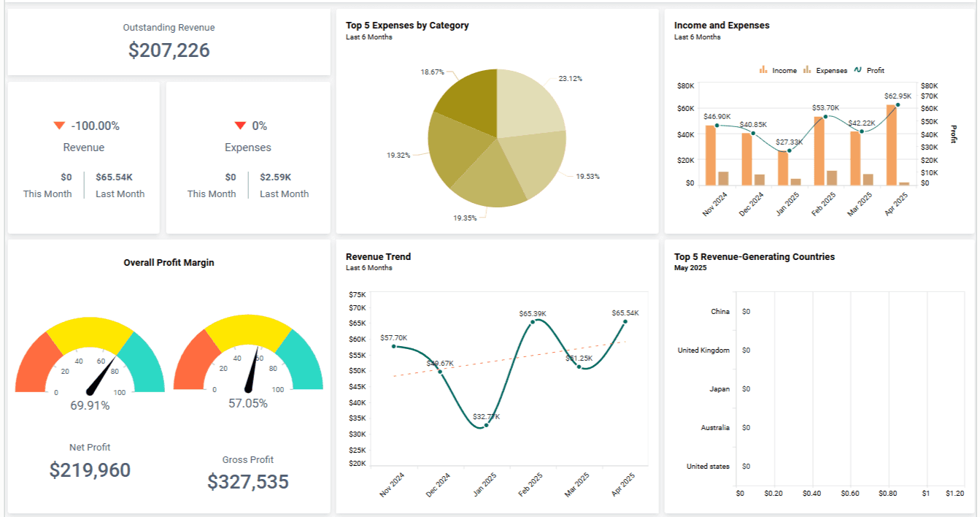The height and width of the screenshot is (517, 980).
Task: Click the $62.95K profit marker
Action: pyautogui.click(x=897, y=104)
